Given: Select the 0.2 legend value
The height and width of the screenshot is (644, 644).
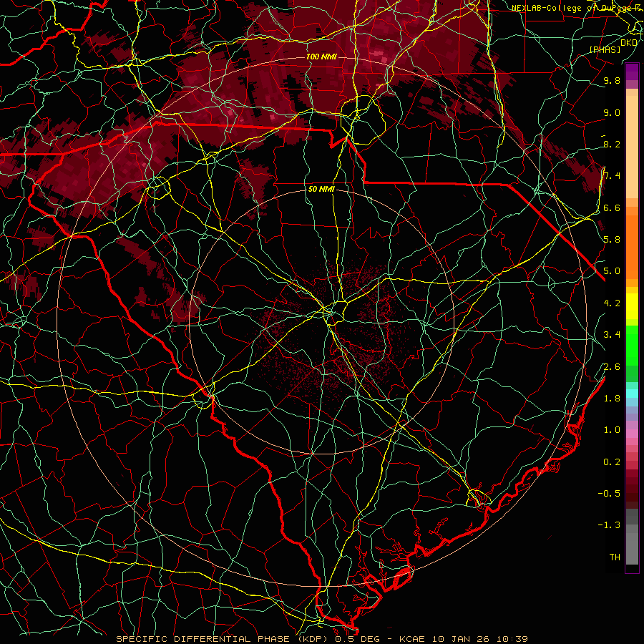Looking at the screenshot, I should pyautogui.click(x=612, y=462).
